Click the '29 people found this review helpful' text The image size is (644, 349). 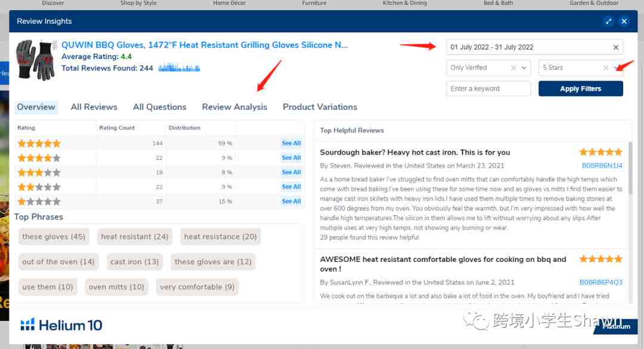[x=369, y=237]
